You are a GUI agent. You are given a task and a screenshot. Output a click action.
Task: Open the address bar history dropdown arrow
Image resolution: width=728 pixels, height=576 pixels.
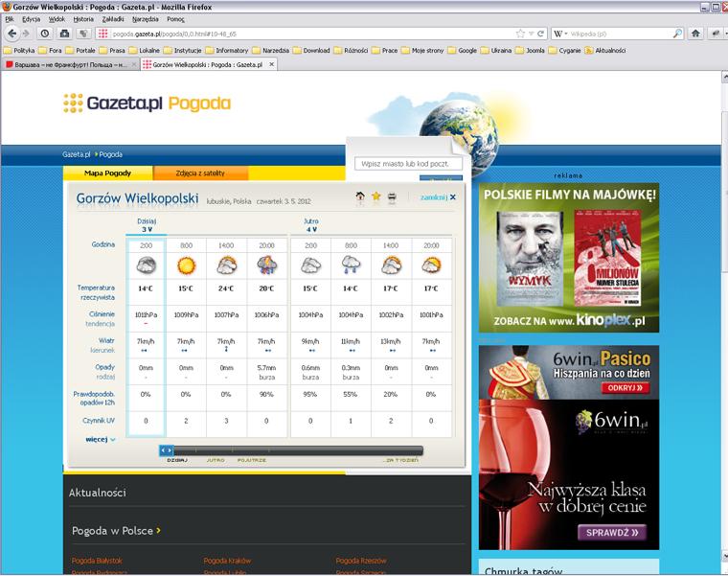point(531,34)
